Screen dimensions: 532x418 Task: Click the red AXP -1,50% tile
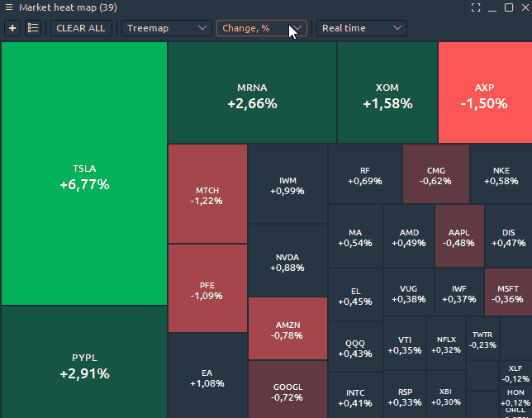[484, 94]
